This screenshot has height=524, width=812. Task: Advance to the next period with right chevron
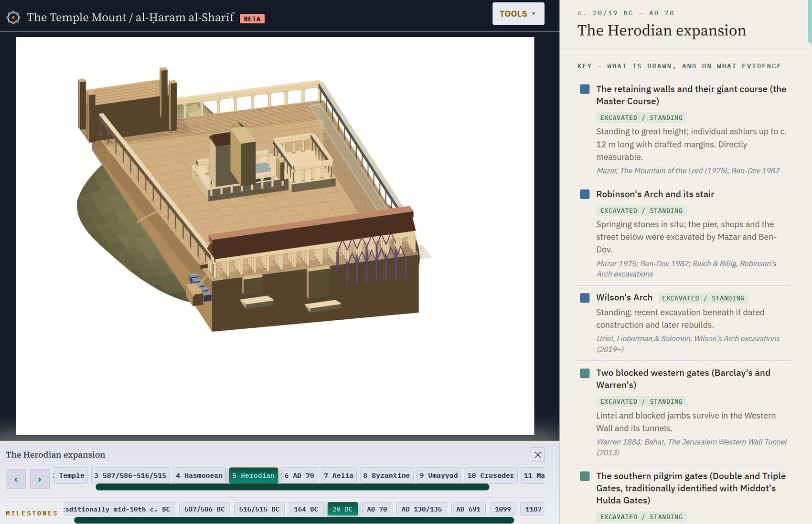tap(40, 479)
